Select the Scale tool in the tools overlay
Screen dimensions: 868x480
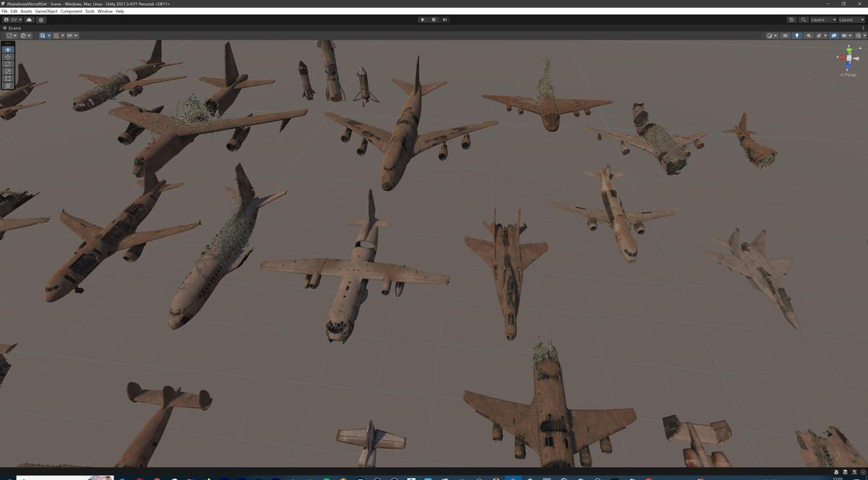9,71
